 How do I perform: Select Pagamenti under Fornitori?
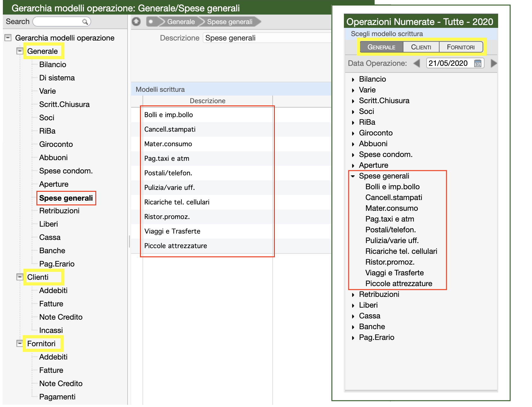click(x=57, y=397)
